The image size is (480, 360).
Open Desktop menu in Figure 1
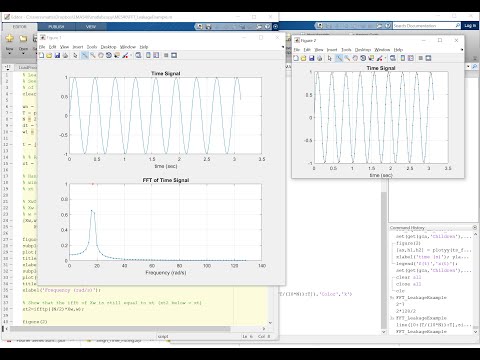pos(109,47)
